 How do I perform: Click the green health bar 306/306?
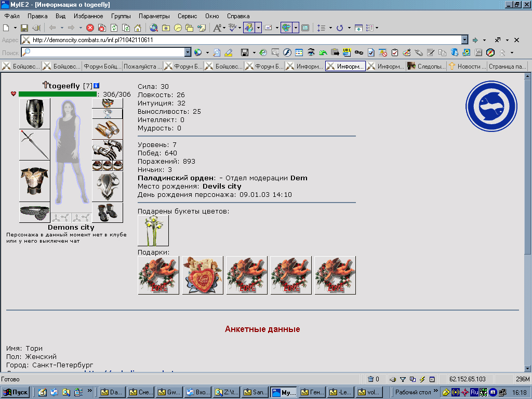click(58, 95)
